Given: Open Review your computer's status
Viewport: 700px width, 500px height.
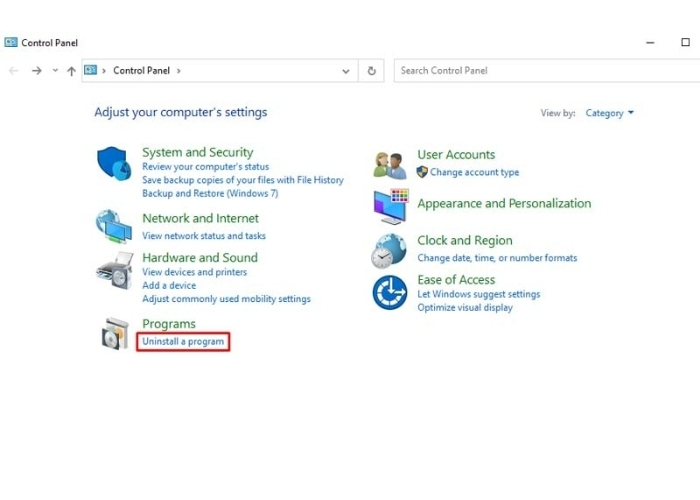Looking at the screenshot, I should pyautogui.click(x=206, y=167).
